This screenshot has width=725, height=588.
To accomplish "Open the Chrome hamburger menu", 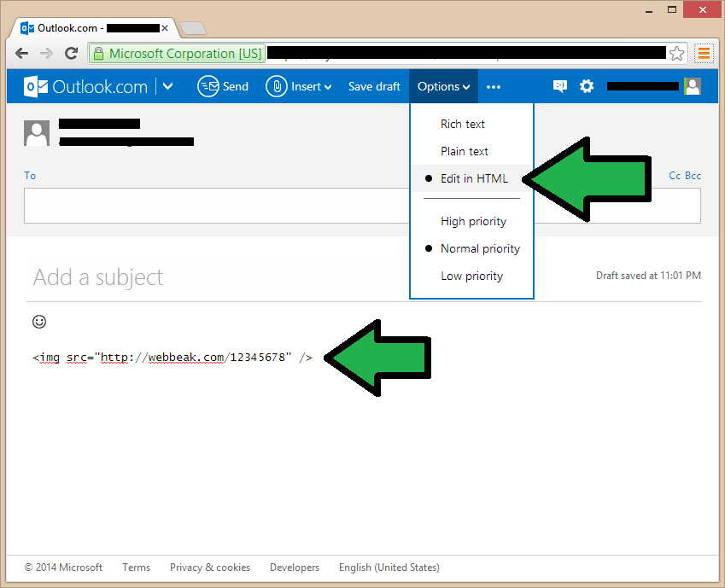I will tap(704, 54).
